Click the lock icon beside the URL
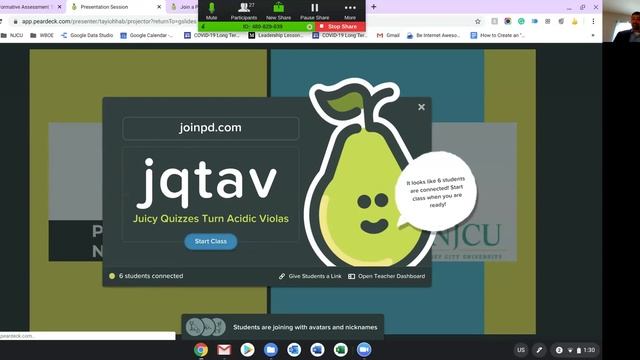This screenshot has height=360, width=640. coord(16,21)
